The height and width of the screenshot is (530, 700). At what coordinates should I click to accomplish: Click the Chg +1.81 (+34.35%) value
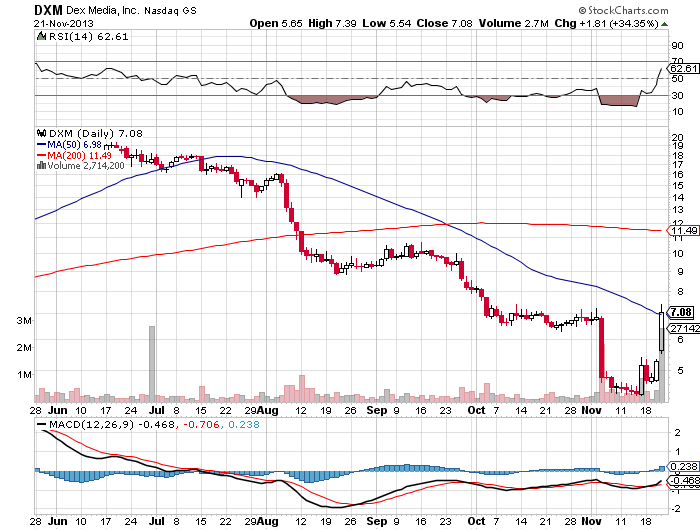coord(606,23)
